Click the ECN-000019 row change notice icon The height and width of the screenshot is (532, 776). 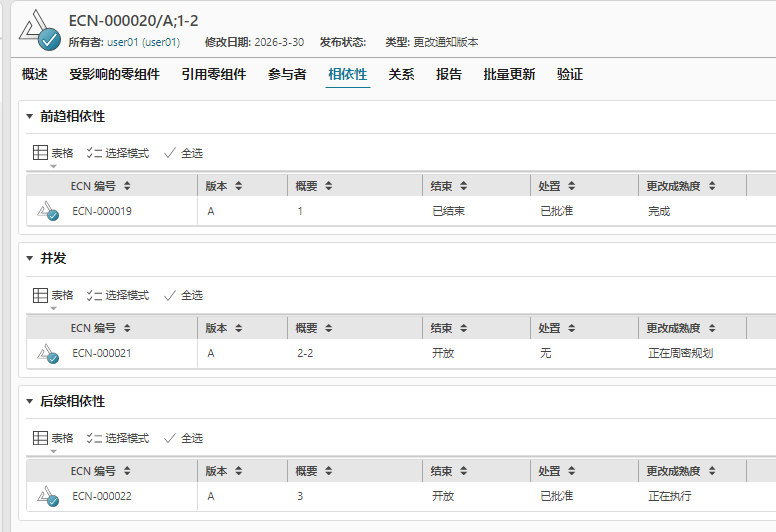pyautogui.click(x=48, y=211)
